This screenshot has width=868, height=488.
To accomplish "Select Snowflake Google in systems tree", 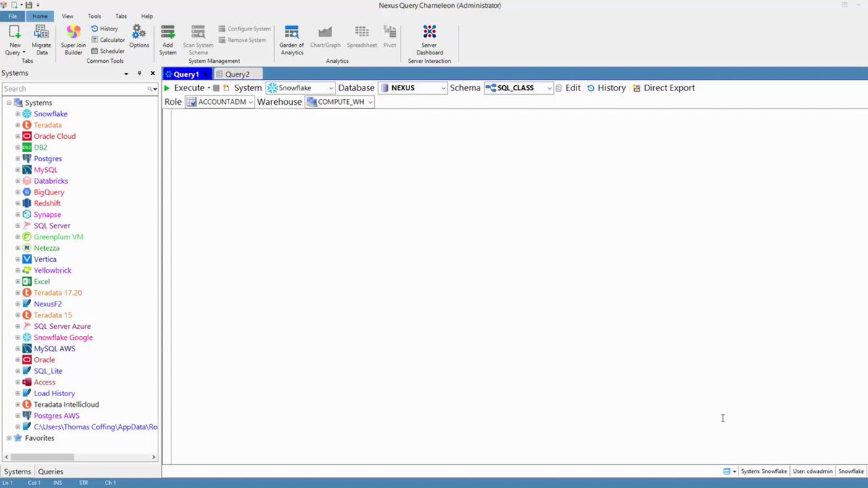I will click(x=63, y=338).
